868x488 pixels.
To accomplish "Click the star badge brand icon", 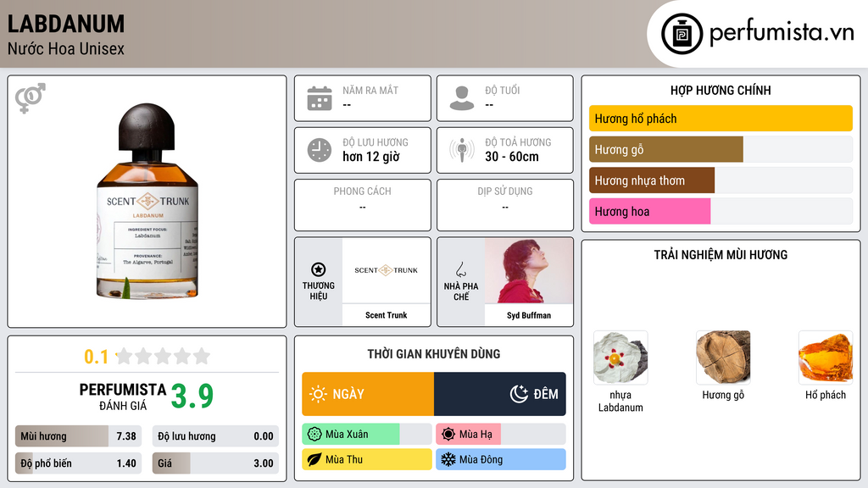I will (319, 269).
